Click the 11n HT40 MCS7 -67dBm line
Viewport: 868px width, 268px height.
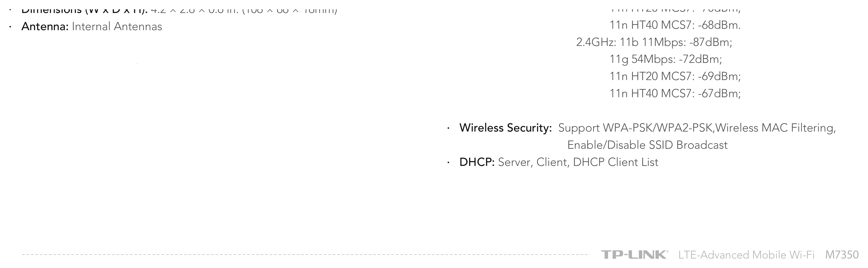[675, 94]
